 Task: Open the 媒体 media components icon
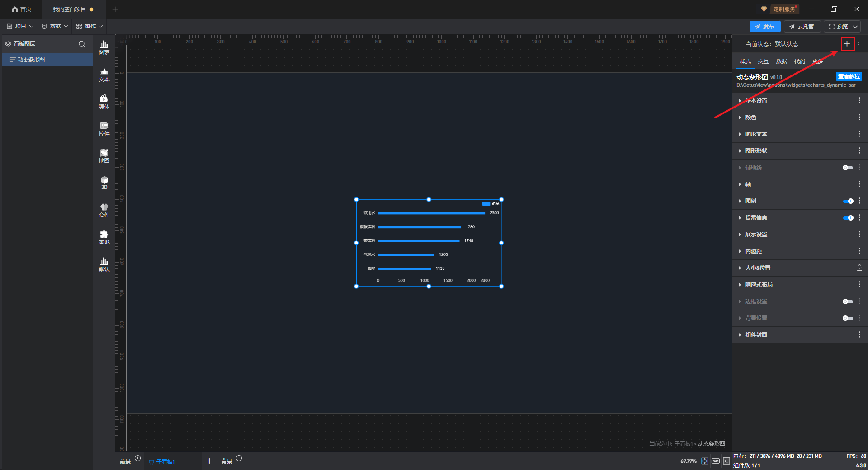pos(104,102)
